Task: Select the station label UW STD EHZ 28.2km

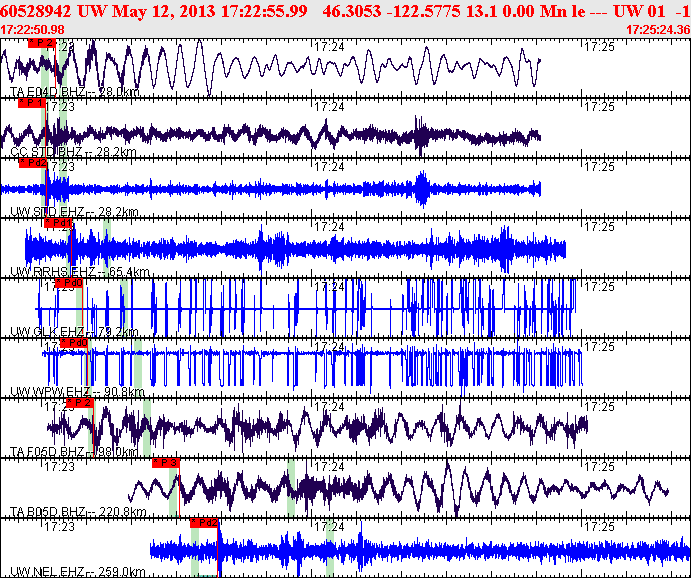Action: coord(74,212)
